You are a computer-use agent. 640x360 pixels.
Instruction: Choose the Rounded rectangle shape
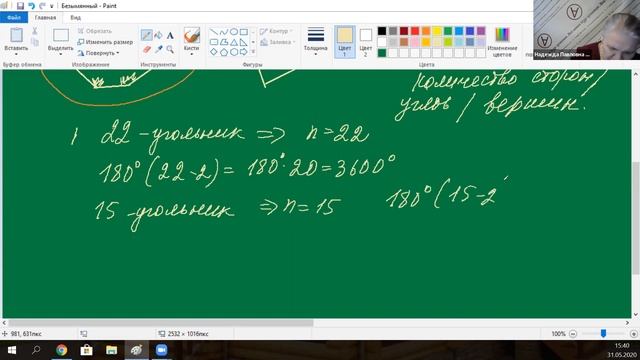click(x=213, y=42)
